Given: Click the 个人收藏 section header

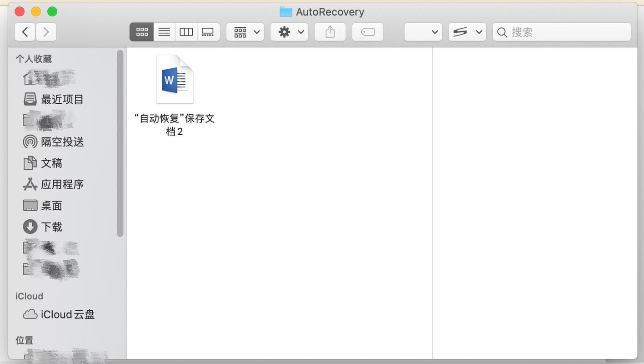Looking at the screenshot, I should [34, 59].
